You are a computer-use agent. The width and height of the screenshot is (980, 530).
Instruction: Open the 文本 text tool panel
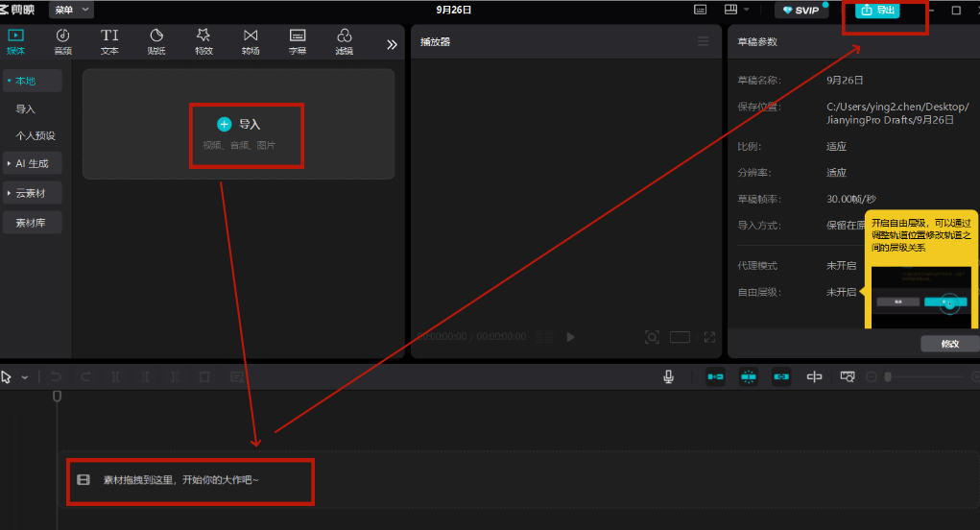click(x=109, y=41)
